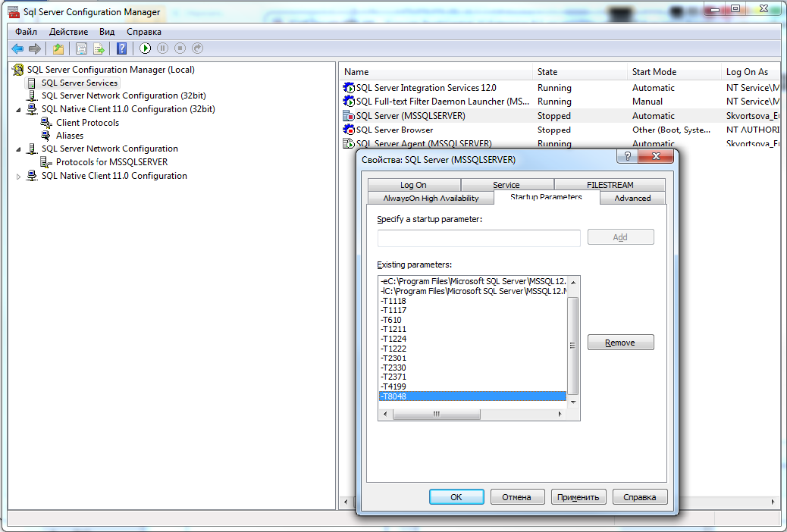Select the -T8048 parameter
Image resolution: width=787 pixels, height=532 pixels.
[473, 396]
